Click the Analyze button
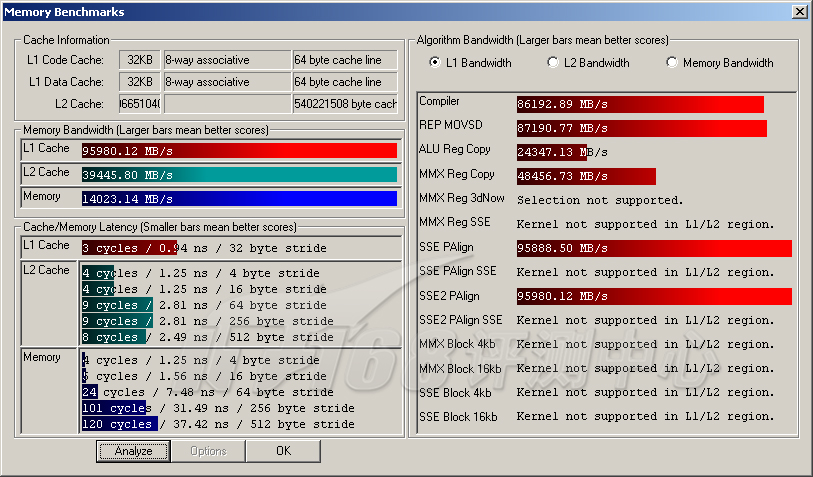The width and height of the screenshot is (813, 477). coord(133,451)
